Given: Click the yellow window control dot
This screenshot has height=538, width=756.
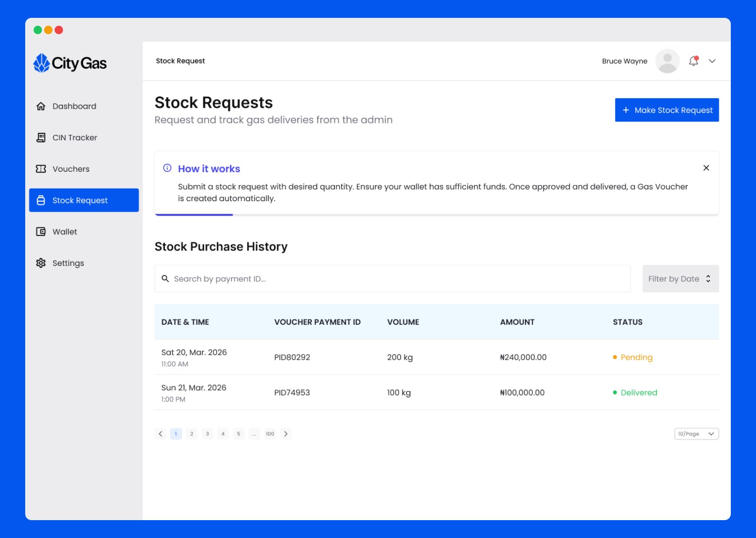Looking at the screenshot, I should pos(48,30).
